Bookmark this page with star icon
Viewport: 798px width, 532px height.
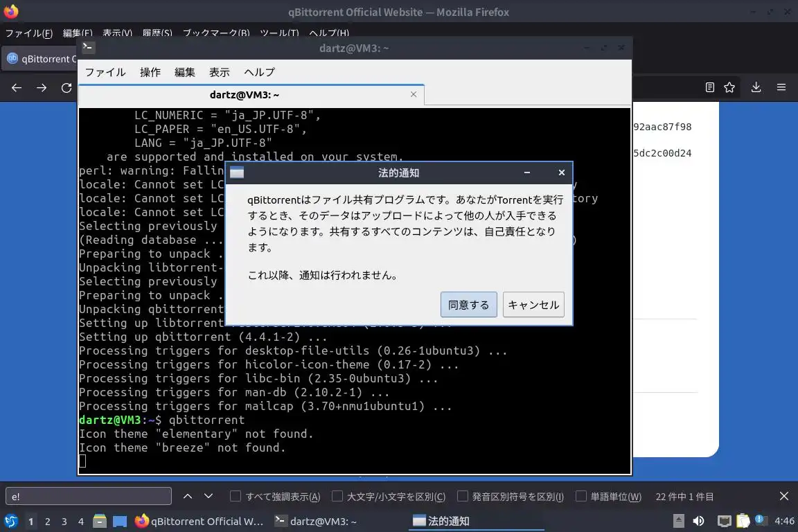729,87
